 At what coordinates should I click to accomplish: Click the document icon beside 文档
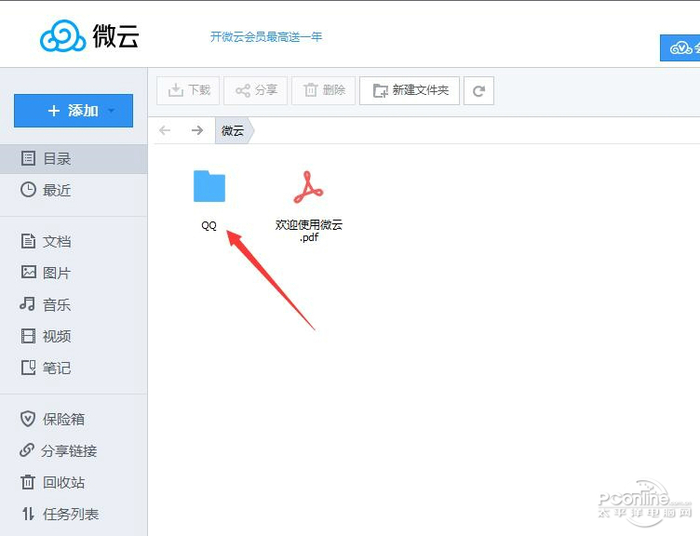point(28,241)
